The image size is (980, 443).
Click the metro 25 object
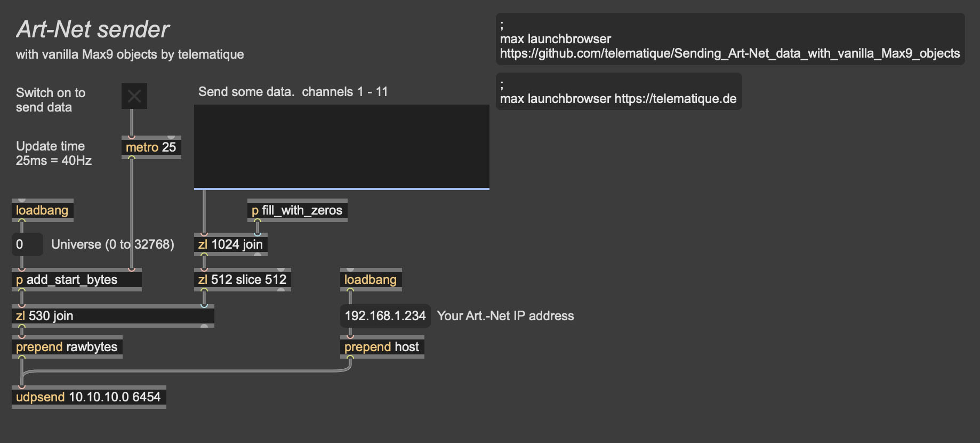coord(151,147)
